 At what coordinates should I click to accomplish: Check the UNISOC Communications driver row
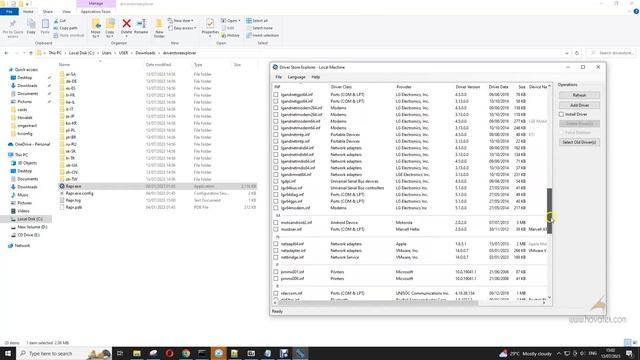(x=276, y=293)
